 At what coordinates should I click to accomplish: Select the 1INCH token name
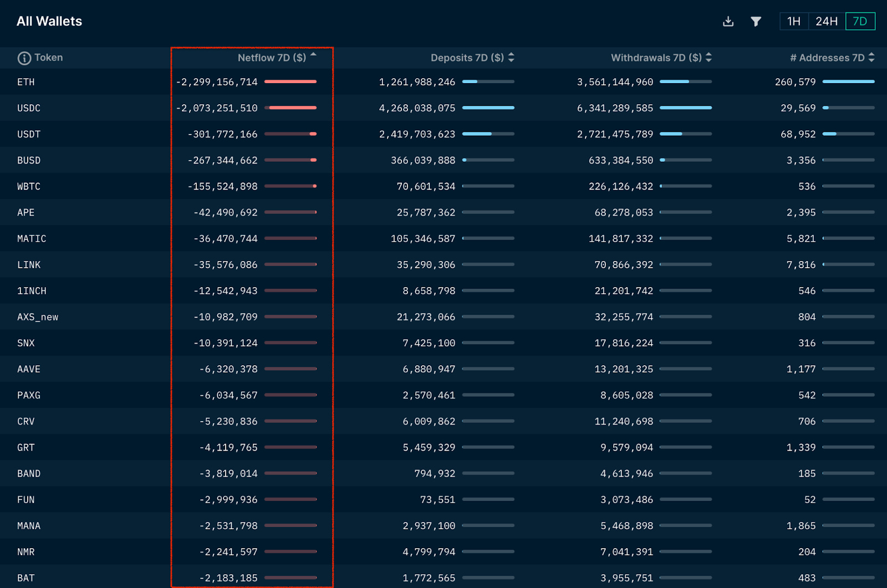click(32, 291)
